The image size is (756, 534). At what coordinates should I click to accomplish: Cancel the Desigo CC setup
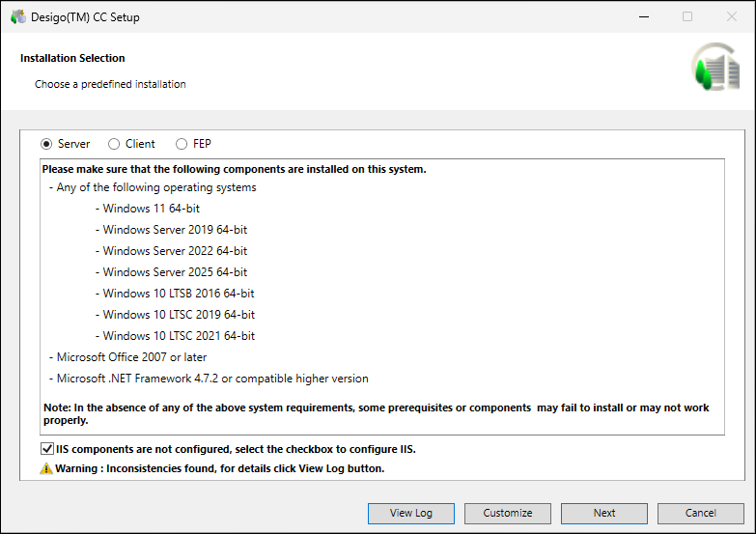(700, 513)
